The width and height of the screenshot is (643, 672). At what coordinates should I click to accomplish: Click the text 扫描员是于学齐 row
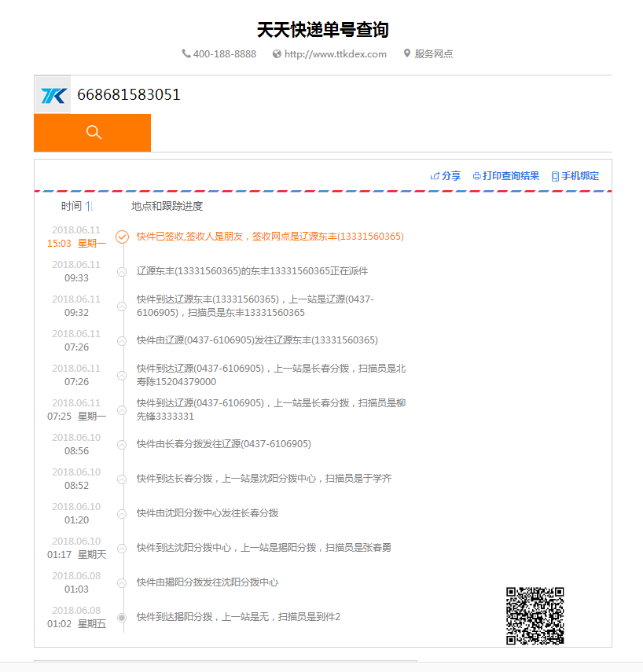(264, 479)
